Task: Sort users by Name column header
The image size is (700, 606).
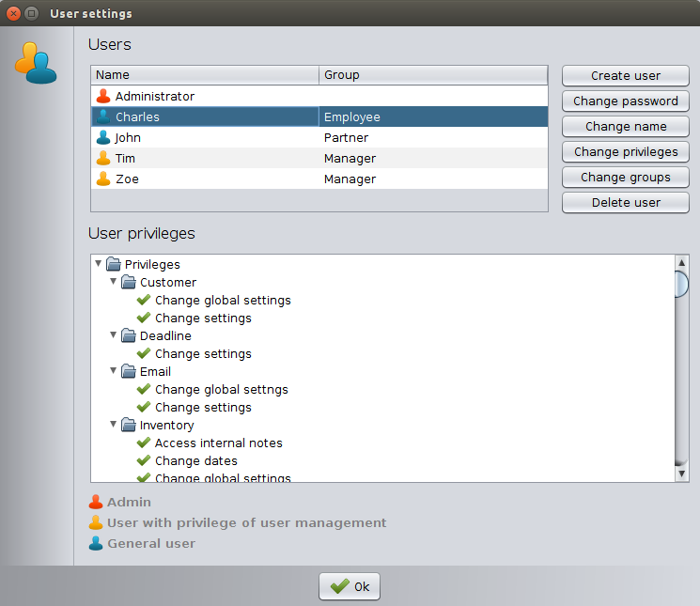Action: (205, 75)
